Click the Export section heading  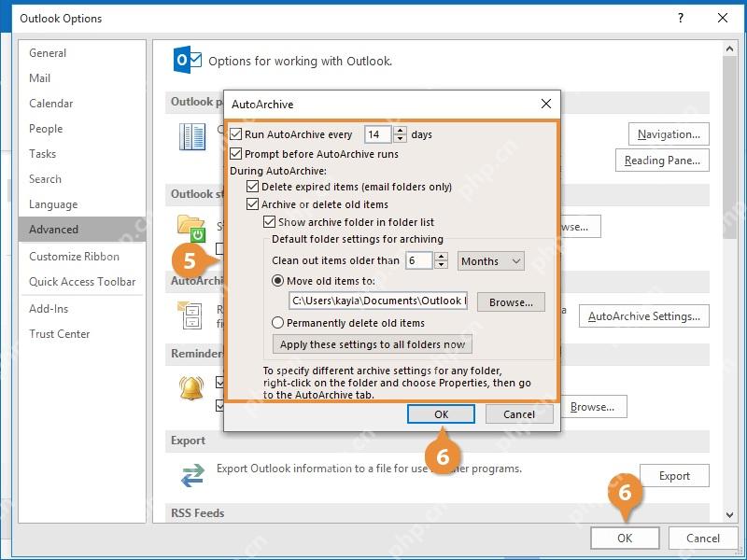pyautogui.click(x=189, y=441)
